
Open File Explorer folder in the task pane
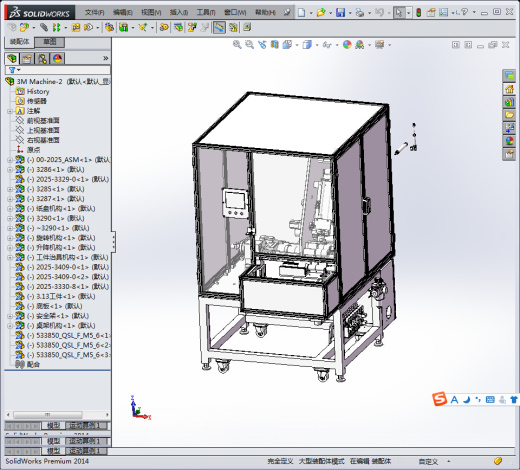509,115
